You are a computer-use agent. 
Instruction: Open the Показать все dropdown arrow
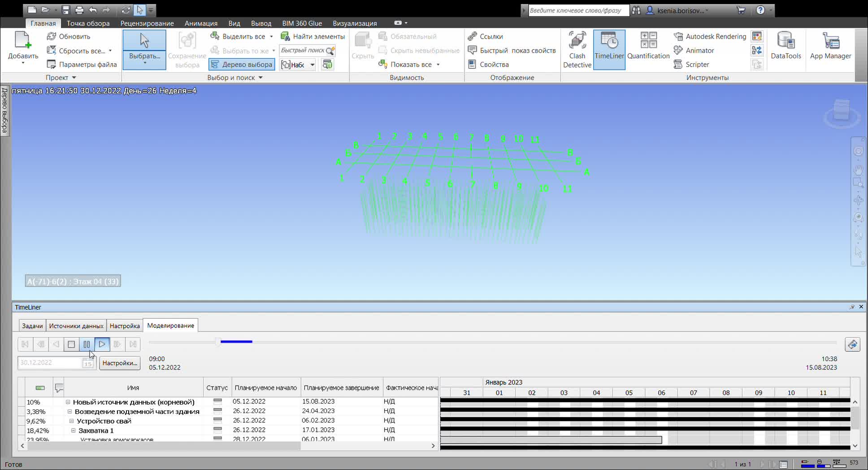(x=438, y=65)
